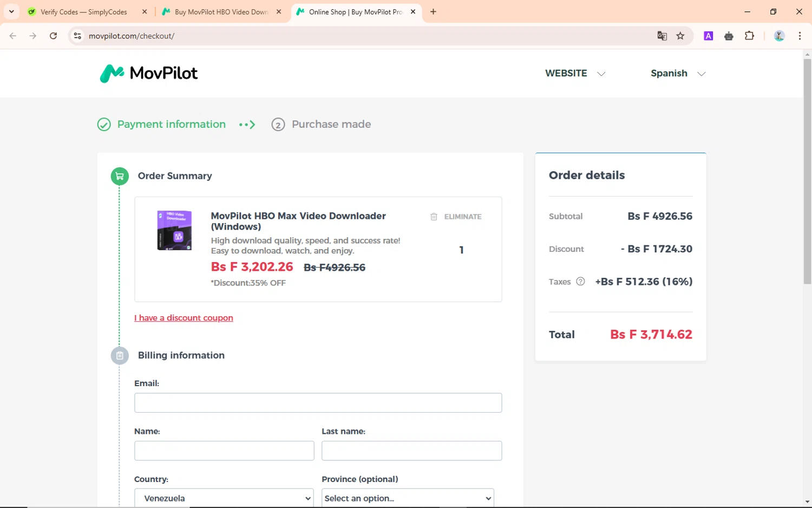Reload the page
Image resolution: width=812 pixels, height=508 pixels.
[53, 36]
